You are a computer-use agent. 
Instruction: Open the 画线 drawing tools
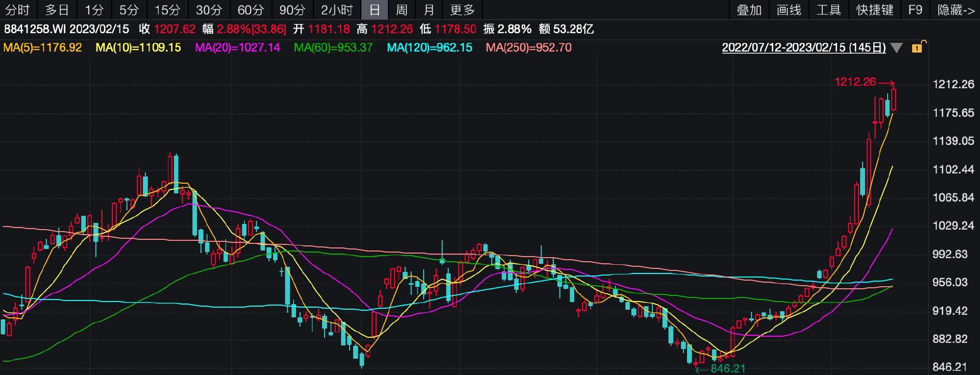coord(789,10)
